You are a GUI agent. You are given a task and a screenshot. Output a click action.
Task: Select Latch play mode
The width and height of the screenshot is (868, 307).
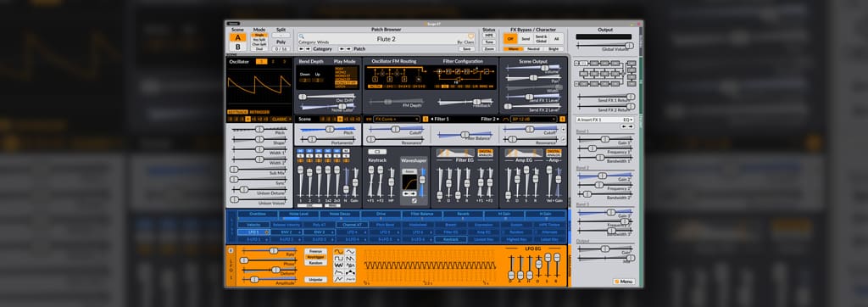point(346,87)
